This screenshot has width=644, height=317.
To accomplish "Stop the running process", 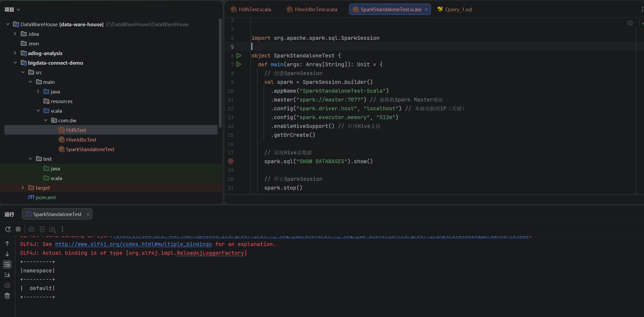I will [x=18, y=229].
